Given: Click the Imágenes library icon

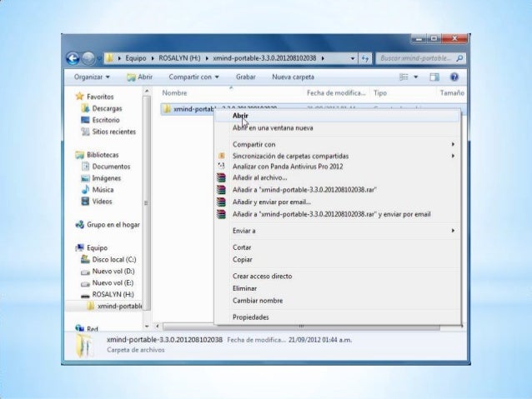Looking at the screenshot, I should point(85,178).
